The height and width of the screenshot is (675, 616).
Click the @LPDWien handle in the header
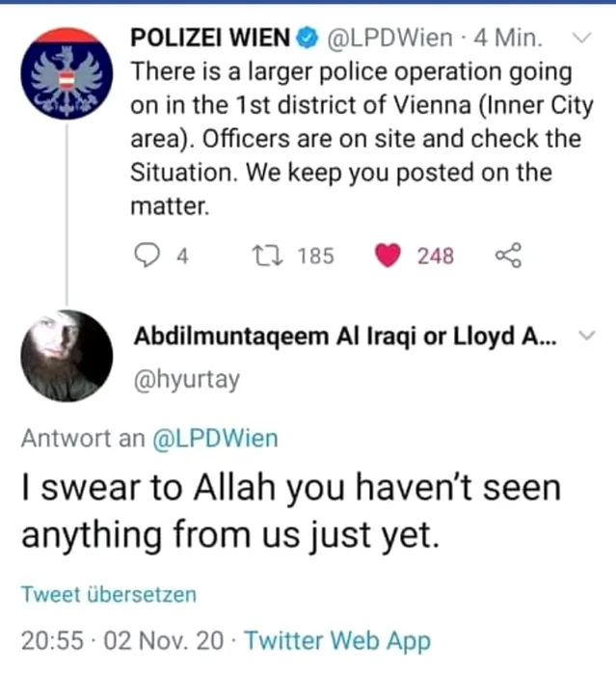click(x=390, y=38)
